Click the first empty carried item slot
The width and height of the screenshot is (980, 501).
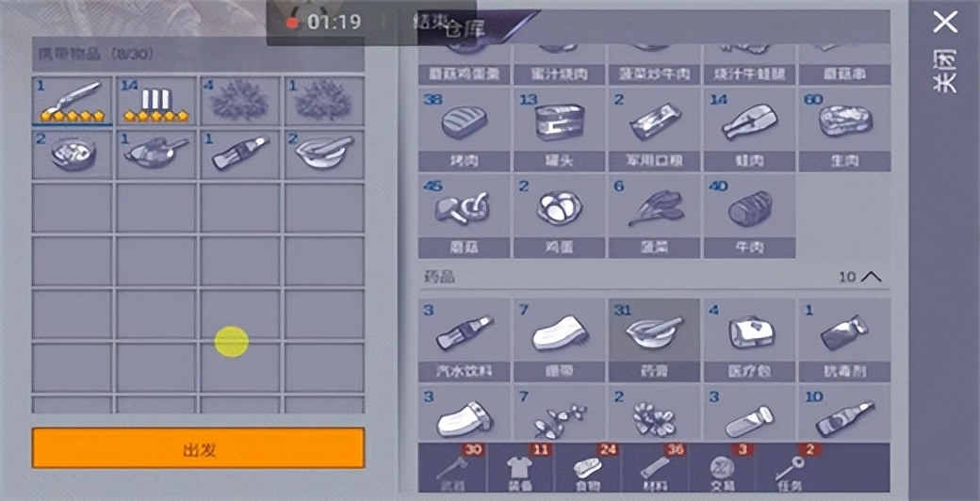72,207
